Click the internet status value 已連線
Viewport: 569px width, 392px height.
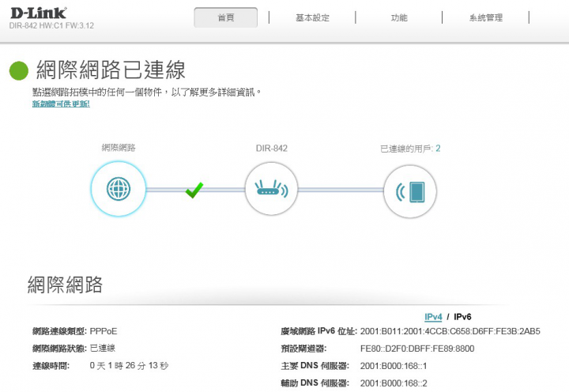click(102, 349)
